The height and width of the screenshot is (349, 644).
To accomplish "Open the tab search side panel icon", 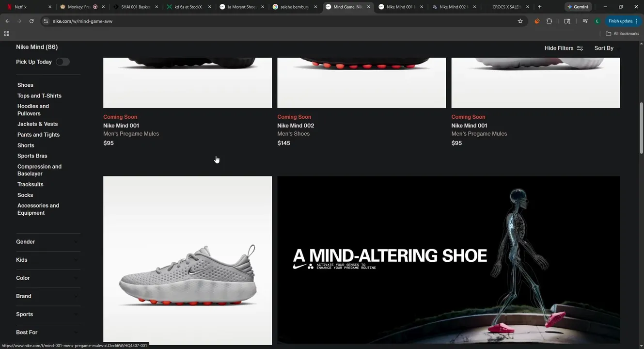I will click(567, 21).
